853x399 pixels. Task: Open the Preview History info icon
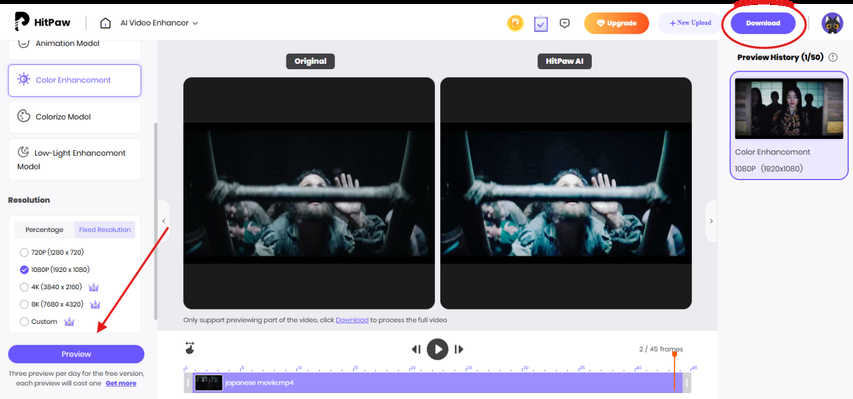click(833, 57)
